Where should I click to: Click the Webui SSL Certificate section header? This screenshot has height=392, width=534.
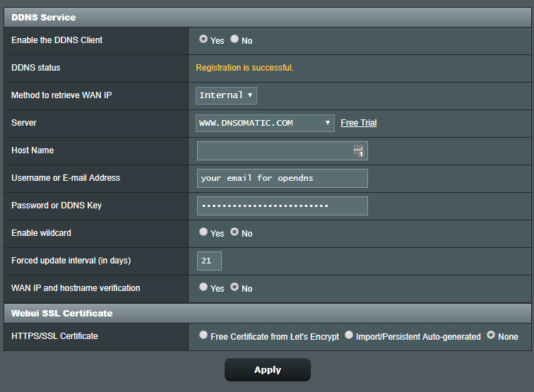pyautogui.click(x=62, y=313)
